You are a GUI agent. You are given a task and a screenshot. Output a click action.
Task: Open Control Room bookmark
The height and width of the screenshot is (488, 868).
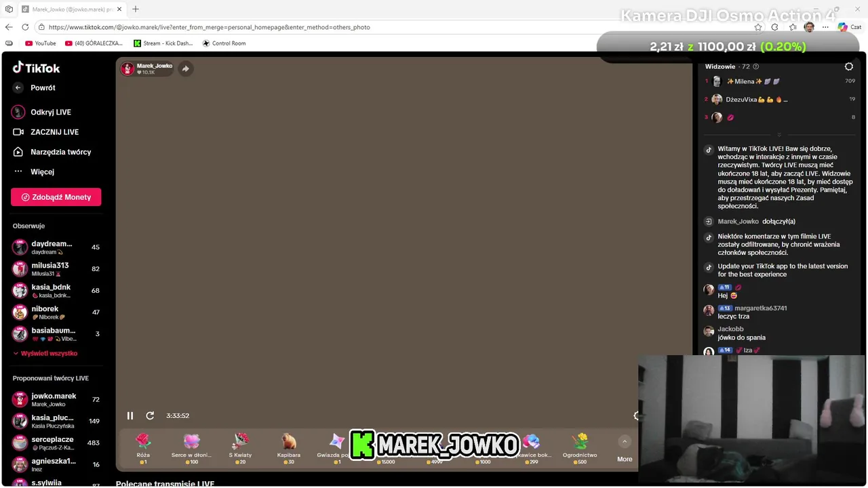click(224, 43)
